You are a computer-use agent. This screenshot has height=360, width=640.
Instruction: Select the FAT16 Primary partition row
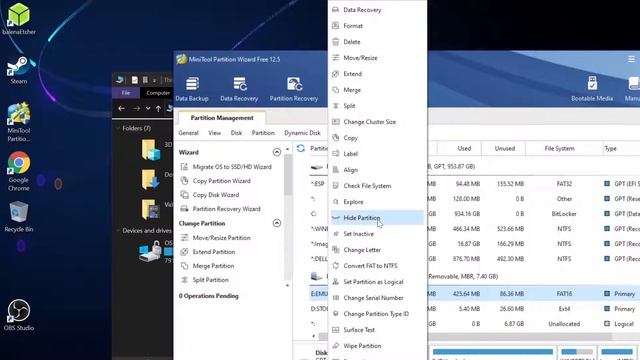533,293
